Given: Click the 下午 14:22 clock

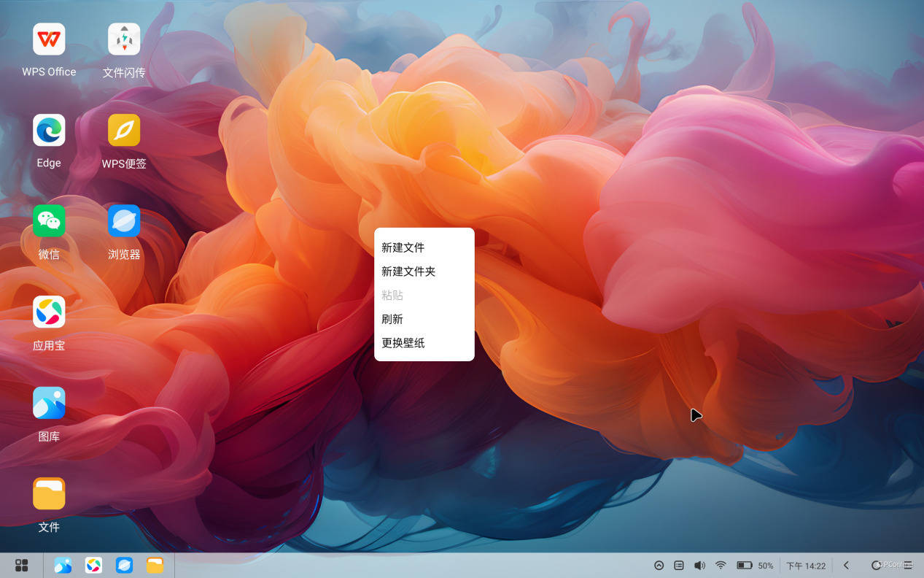Looking at the screenshot, I should pos(806,566).
